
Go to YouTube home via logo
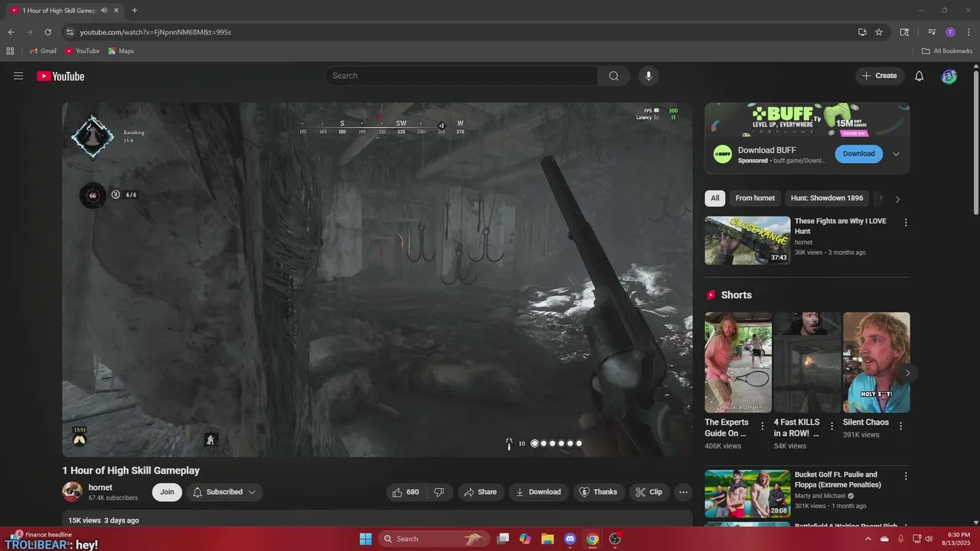click(x=60, y=76)
